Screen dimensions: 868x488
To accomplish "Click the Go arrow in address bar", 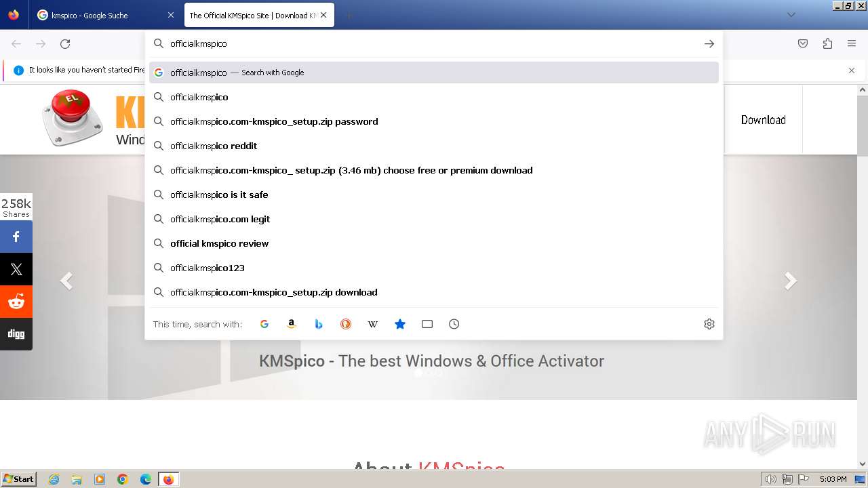I will 709,43.
